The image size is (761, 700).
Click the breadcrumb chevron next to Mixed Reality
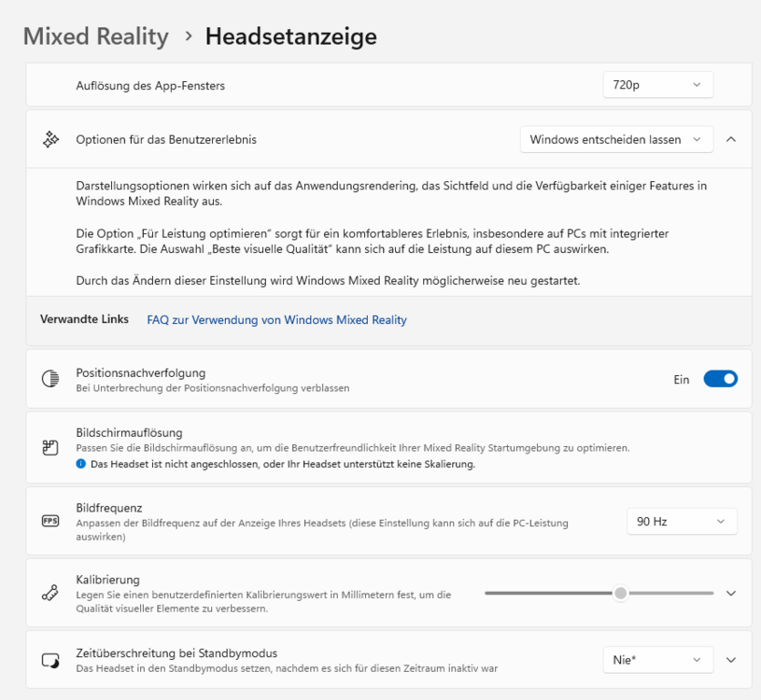point(188,36)
